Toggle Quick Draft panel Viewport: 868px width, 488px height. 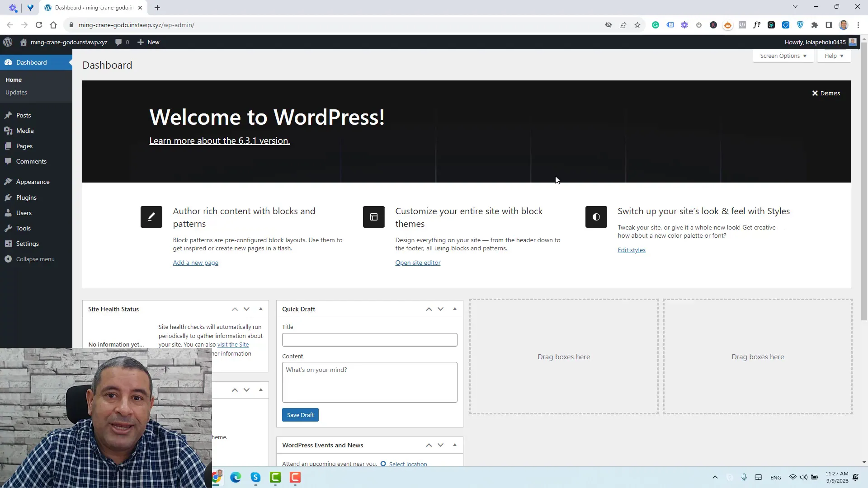click(x=455, y=309)
